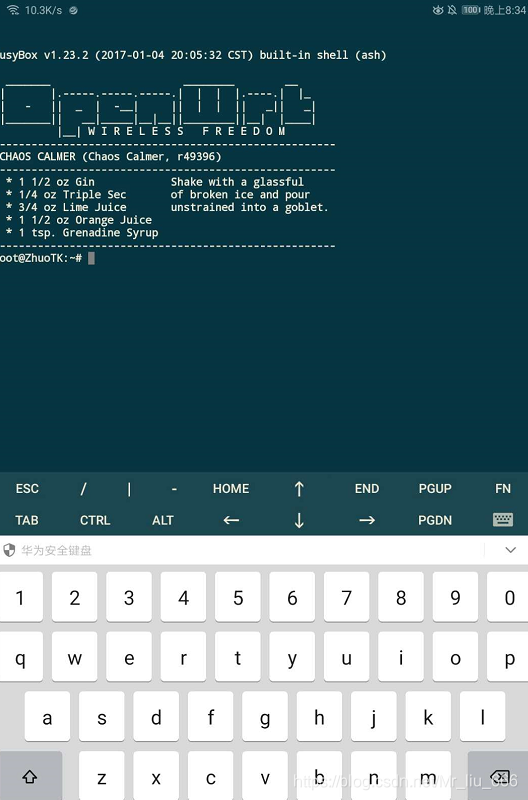Tap the PGDN key

435,520
